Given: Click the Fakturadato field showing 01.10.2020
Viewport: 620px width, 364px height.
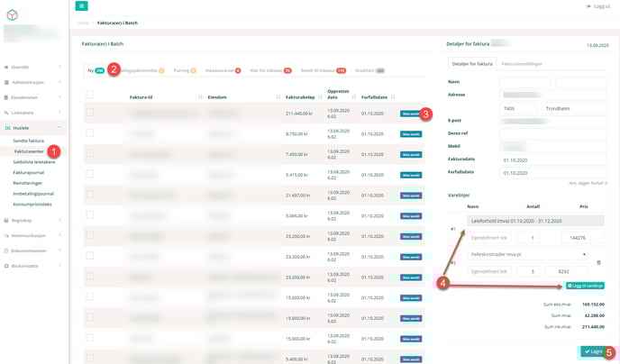Looking at the screenshot, I should click(x=552, y=160).
